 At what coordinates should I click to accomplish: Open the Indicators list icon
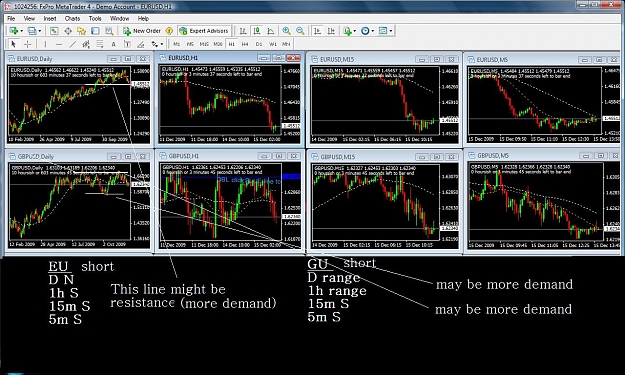347,31
